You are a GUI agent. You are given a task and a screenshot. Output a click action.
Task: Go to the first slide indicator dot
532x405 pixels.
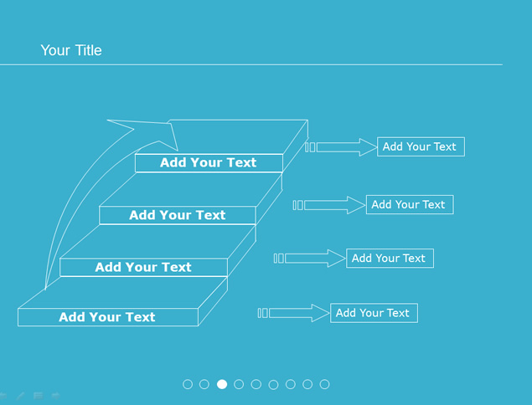pyautogui.click(x=188, y=384)
